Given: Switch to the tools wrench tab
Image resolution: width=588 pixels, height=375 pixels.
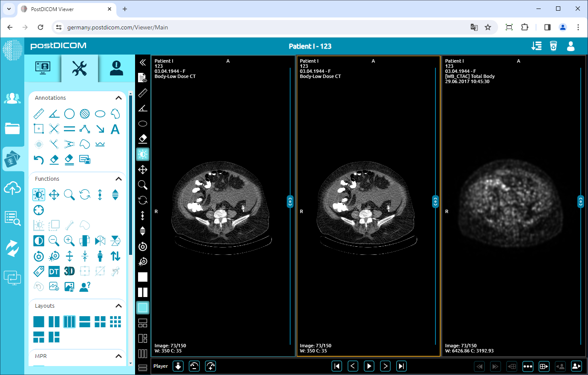Looking at the screenshot, I should tap(80, 68).
